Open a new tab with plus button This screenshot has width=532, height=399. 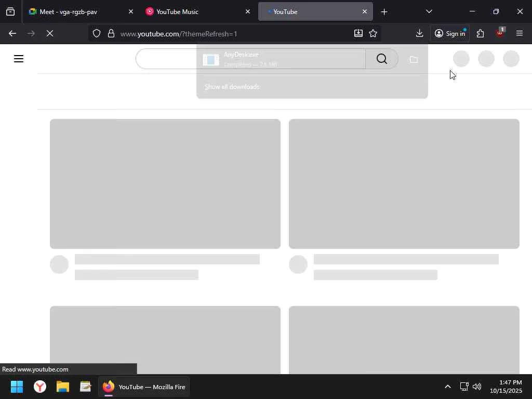click(384, 12)
